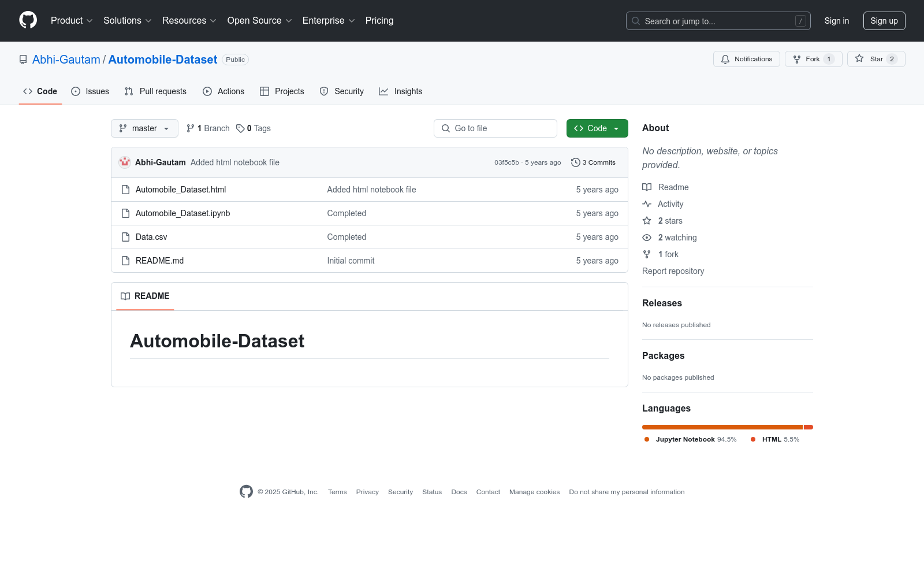The height and width of the screenshot is (578, 924).
Task: Click the file icon beside Automobile_Dataset.ipynb
Action: pyautogui.click(x=125, y=213)
